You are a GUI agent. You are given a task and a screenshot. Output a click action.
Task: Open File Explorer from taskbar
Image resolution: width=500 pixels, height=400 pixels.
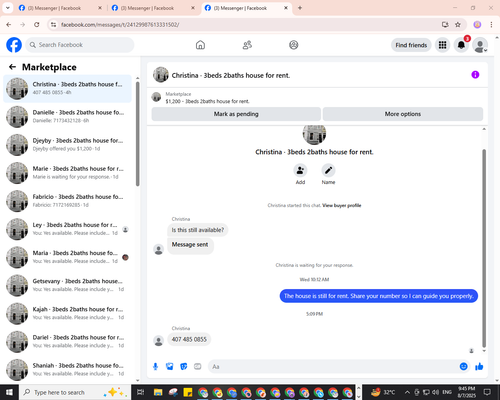(x=158, y=392)
